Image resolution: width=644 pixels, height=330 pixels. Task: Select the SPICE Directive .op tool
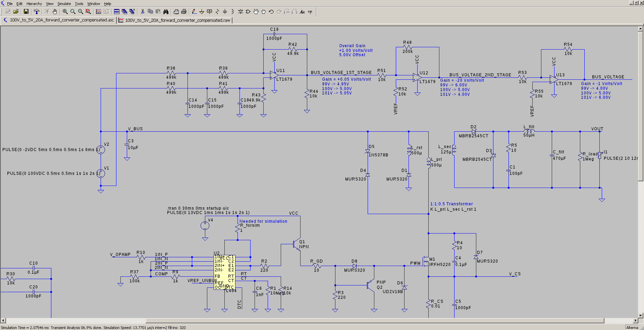[x=310, y=12]
